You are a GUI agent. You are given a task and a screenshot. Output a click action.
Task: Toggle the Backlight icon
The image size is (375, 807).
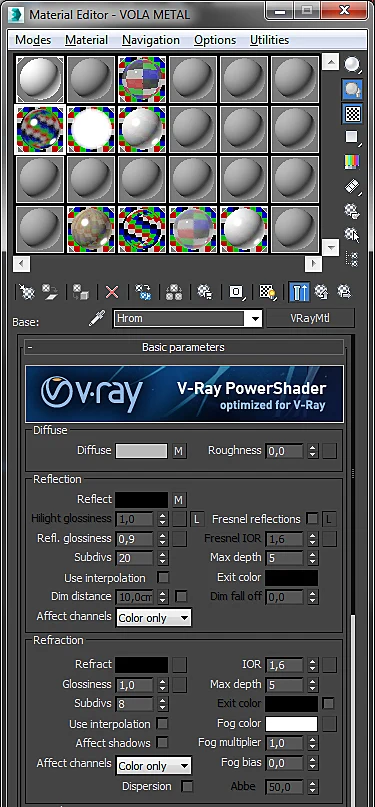click(x=352, y=90)
